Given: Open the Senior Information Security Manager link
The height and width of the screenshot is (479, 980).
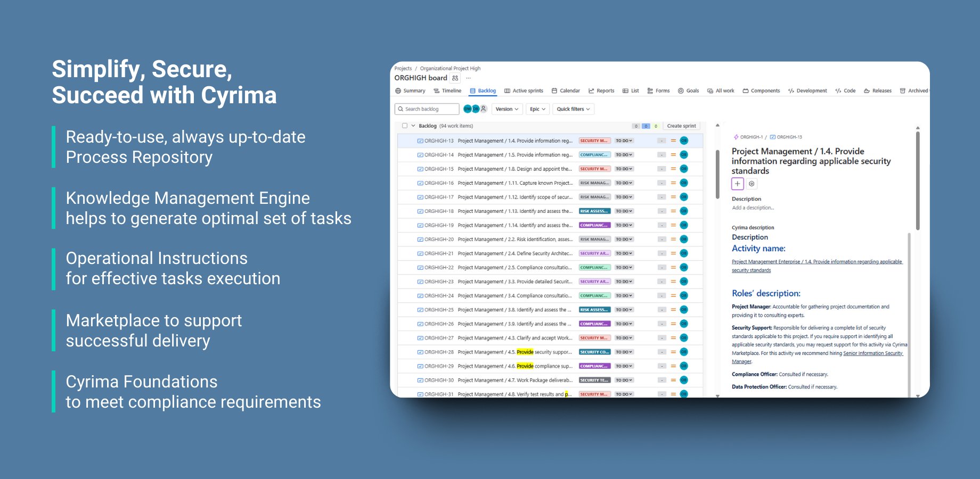Looking at the screenshot, I should coord(872,353).
